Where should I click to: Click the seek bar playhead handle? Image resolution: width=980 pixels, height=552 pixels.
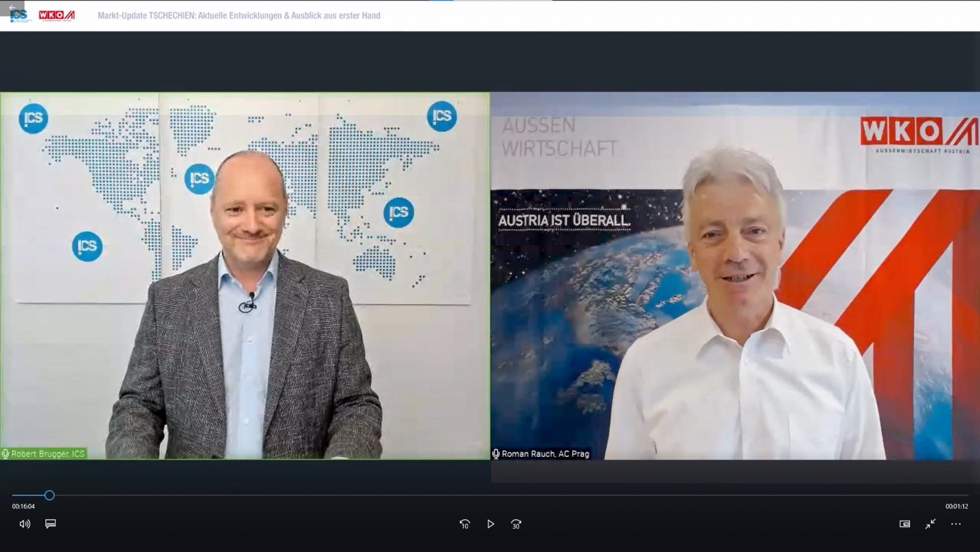tap(50, 495)
